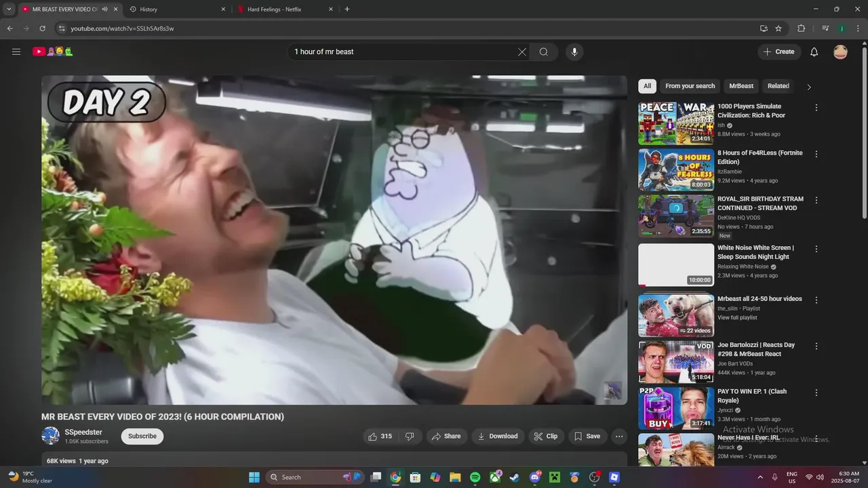Save video to playlist
This screenshot has width=868, height=488.
(587, 436)
